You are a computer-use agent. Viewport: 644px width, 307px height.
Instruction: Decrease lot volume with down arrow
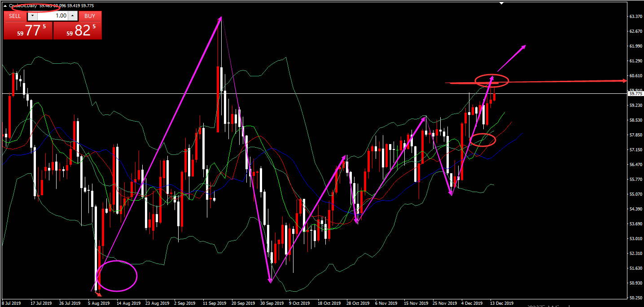coord(32,16)
